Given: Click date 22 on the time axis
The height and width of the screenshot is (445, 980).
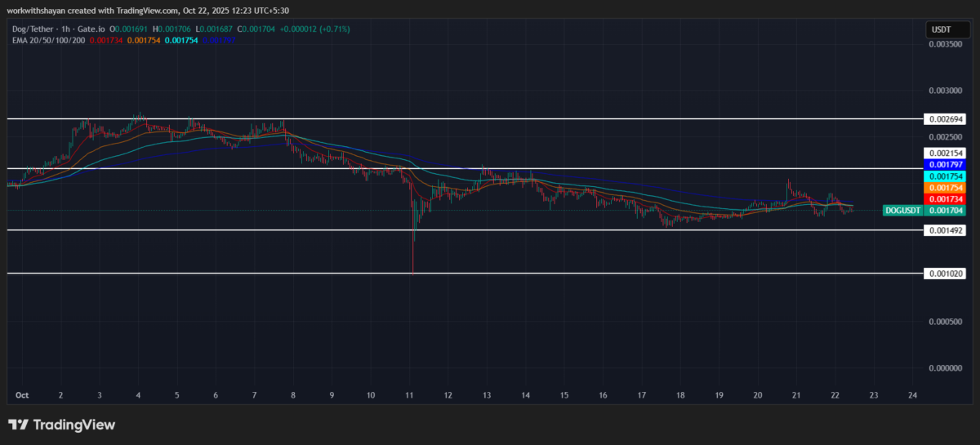Looking at the screenshot, I should (835, 394).
